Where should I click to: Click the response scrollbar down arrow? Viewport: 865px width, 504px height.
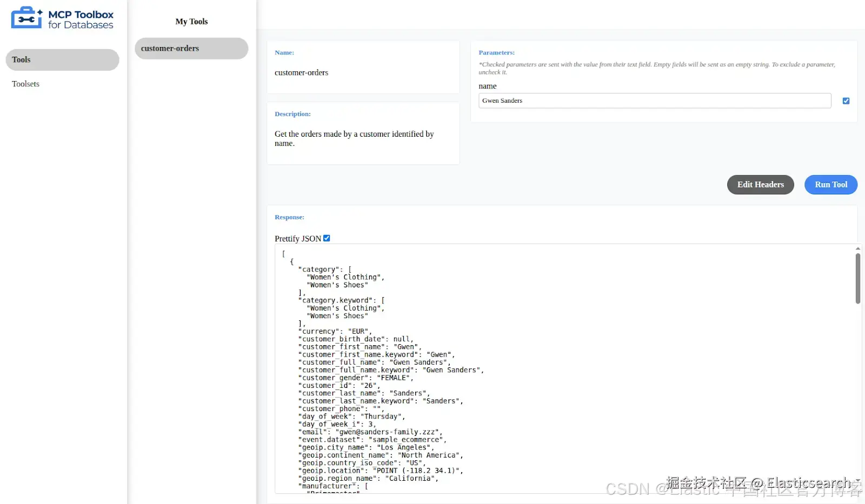pyautogui.click(x=857, y=480)
